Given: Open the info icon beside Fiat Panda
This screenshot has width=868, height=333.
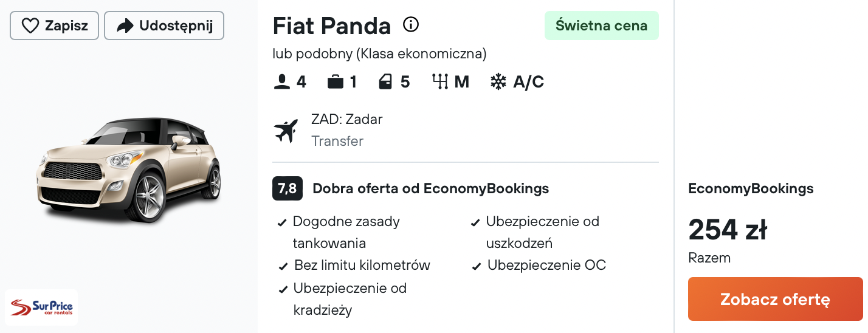Looking at the screenshot, I should click(x=412, y=25).
